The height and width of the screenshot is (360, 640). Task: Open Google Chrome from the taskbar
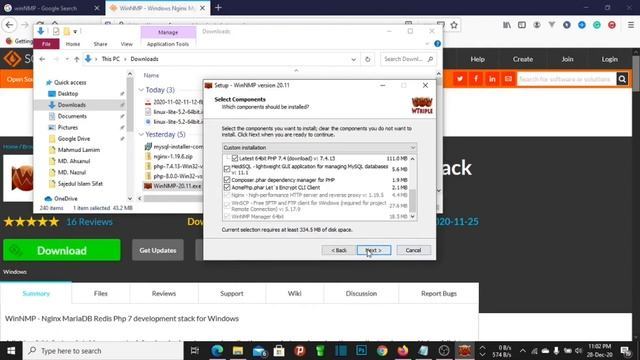382,351
